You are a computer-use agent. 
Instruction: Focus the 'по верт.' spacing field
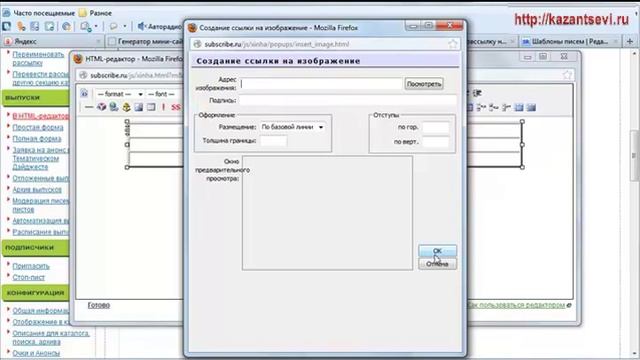436,142
